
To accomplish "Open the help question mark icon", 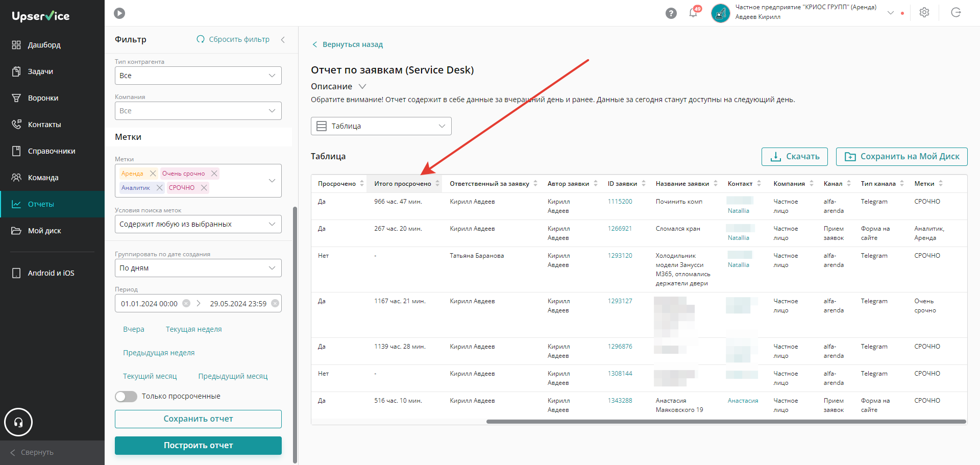I will [671, 13].
